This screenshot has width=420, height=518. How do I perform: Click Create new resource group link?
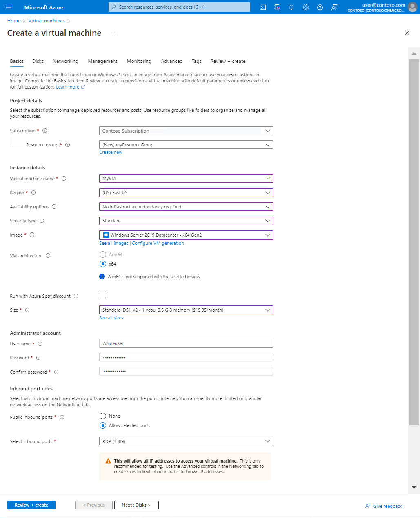[111, 152]
